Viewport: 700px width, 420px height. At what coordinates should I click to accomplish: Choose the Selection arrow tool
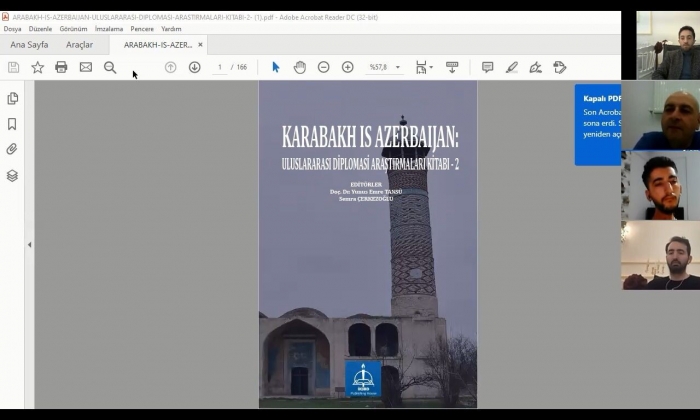click(x=275, y=67)
